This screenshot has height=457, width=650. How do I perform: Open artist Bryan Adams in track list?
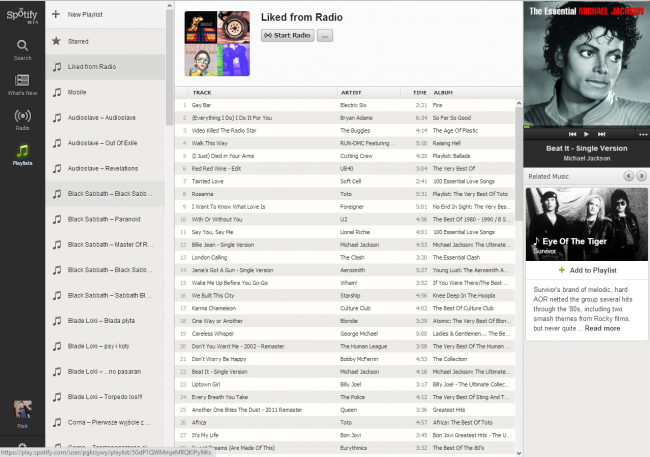click(x=356, y=118)
